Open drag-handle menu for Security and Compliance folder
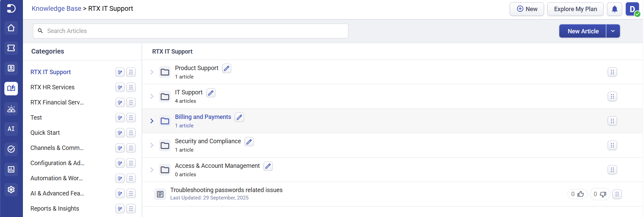The height and width of the screenshot is (217, 644). point(612,145)
